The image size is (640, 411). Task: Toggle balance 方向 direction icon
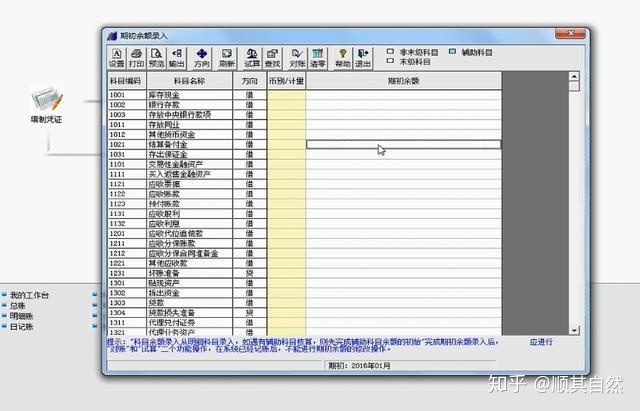point(202,58)
